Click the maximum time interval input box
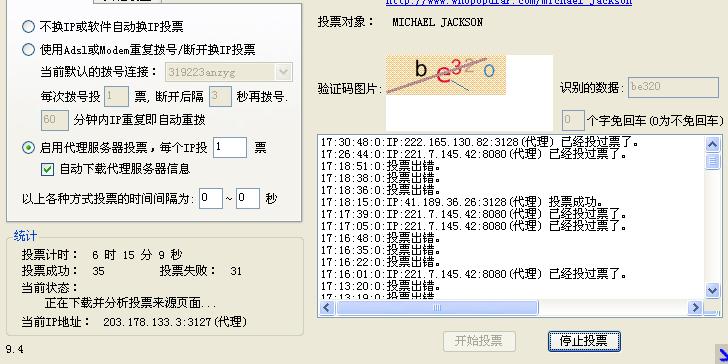728x364 pixels. click(x=247, y=198)
